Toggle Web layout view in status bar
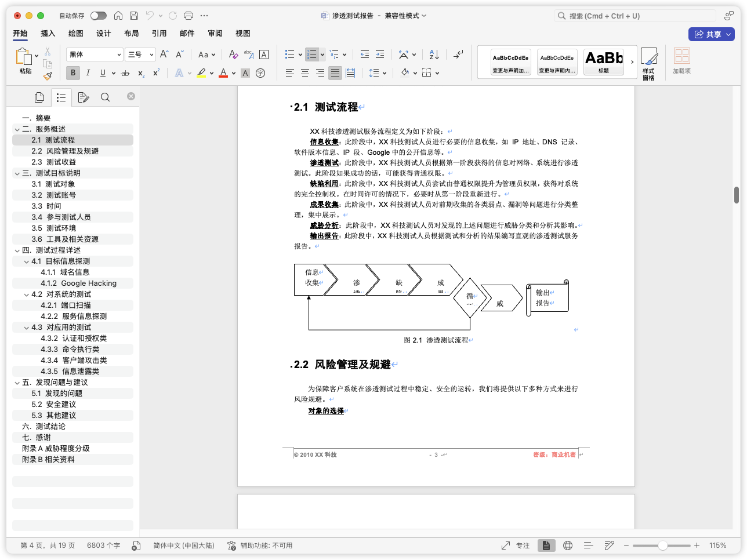 click(x=568, y=546)
